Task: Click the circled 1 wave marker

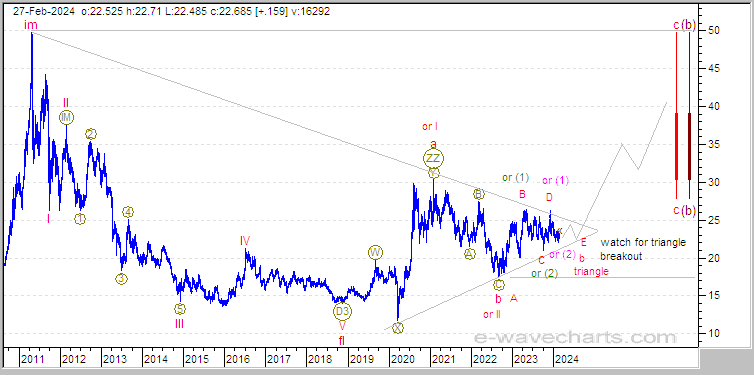Action: (80, 219)
